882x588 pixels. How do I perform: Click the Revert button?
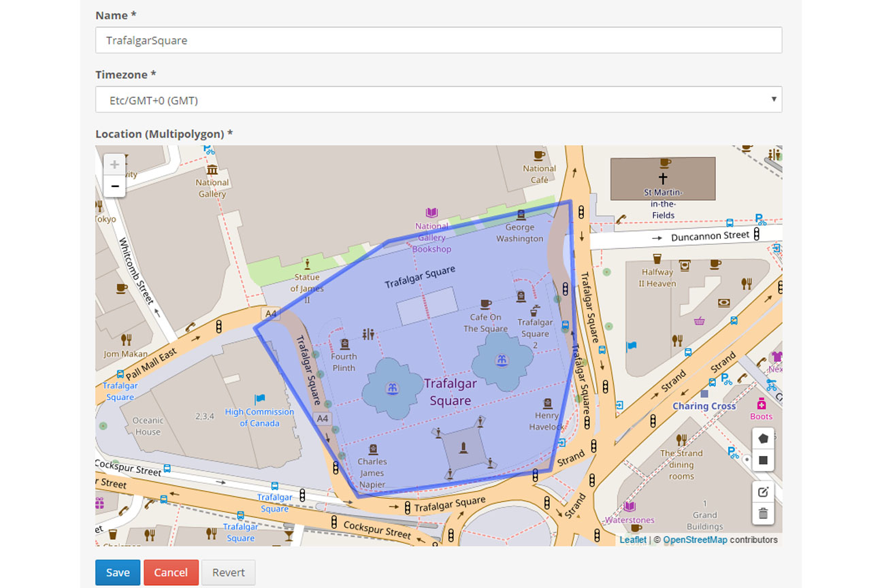pos(228,572)
